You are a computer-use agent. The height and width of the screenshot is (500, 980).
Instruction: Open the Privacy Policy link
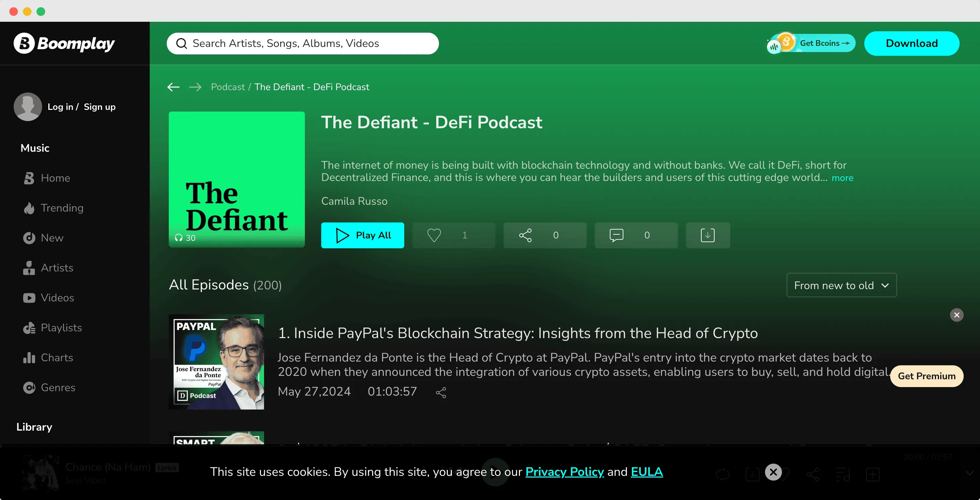tap(564, 471)
